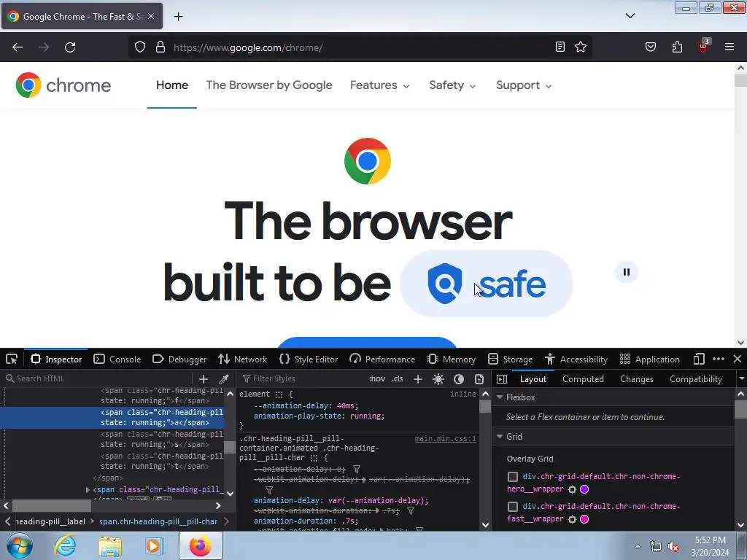Expand the Support navigation menu
Image resolution: width=747 pixels, height=560 pixels.
(x=524, y=85)
